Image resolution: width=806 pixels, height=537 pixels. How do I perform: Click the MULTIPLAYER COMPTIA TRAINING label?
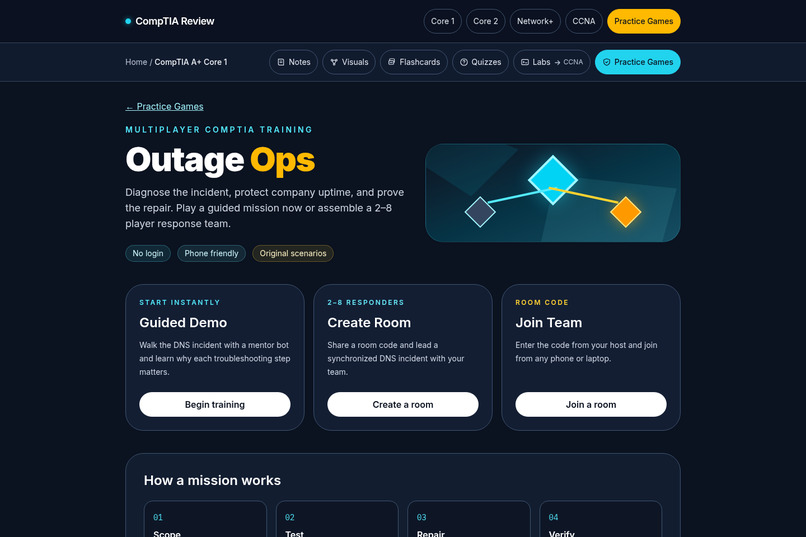coord(219,129)
